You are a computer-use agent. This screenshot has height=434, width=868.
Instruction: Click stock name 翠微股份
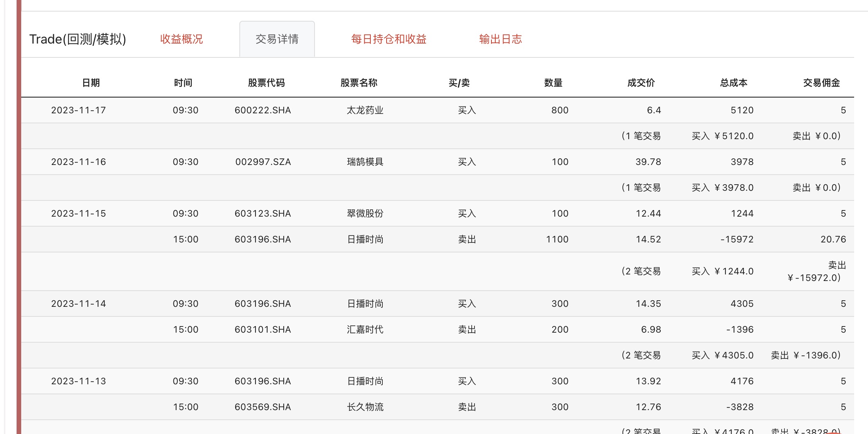coord(365,214)
